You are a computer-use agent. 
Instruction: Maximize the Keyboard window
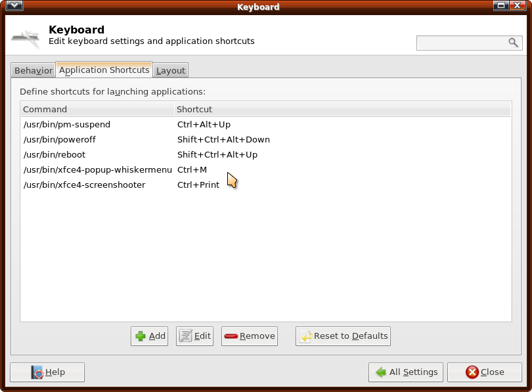tap(502, 7)
